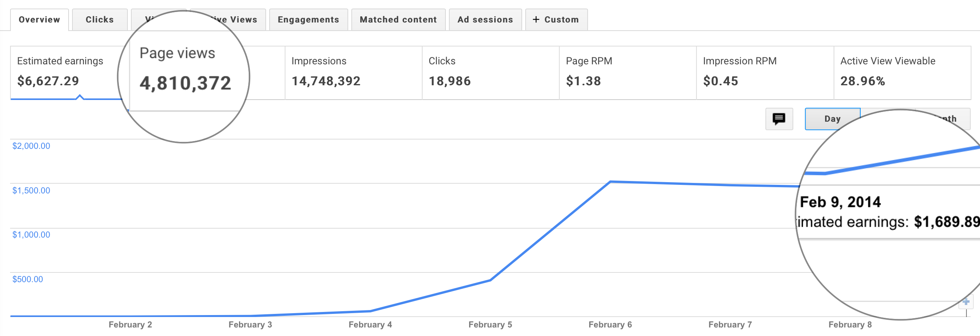The image size is (980, 336).
Task: Click the plus icon on Custom tab
Action: pyautogui.click(x=536, y=19)
